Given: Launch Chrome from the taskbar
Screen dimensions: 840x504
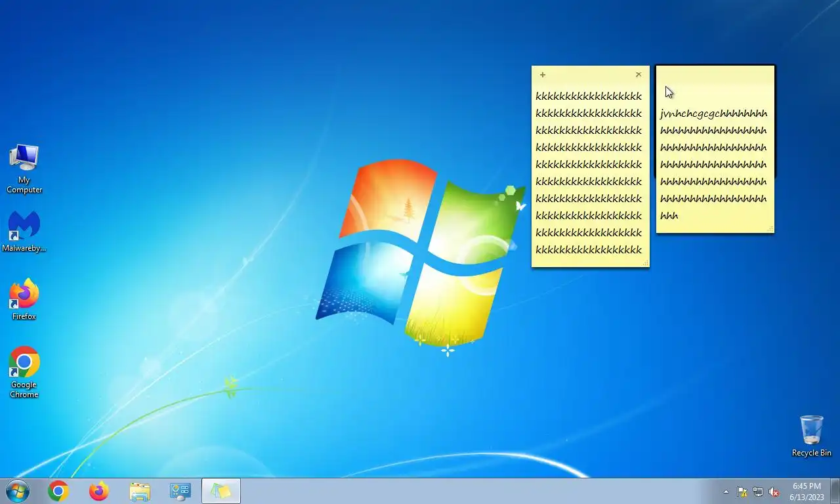Looking at the screenshot, I should [x=58, y=491].
